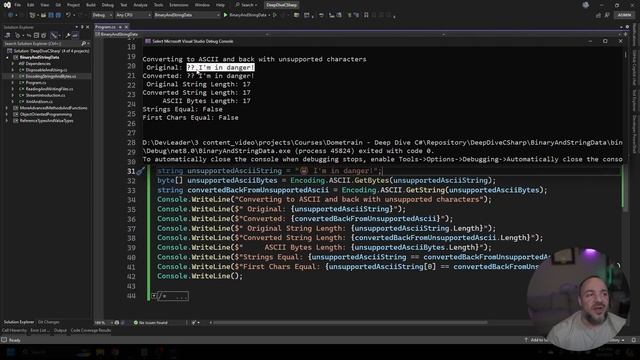
Task: Switch to the Solution Explorer bottom tab
Action: point(19,322)
